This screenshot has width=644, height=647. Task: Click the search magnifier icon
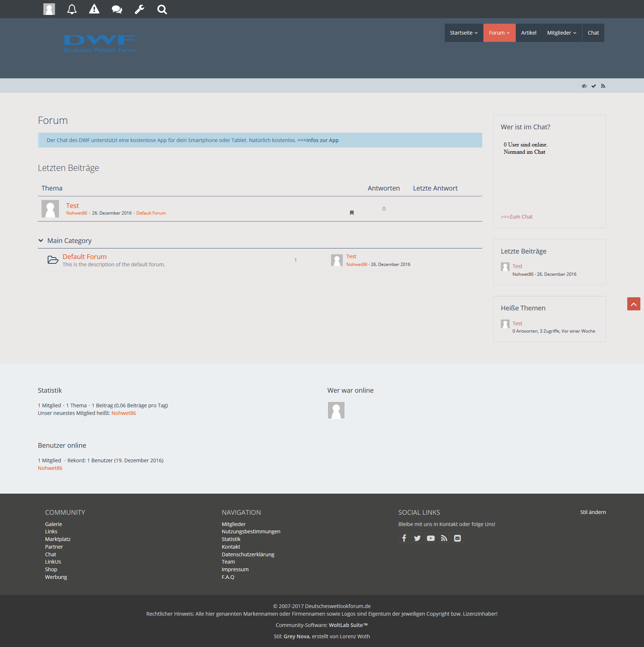tap(162, 9)
